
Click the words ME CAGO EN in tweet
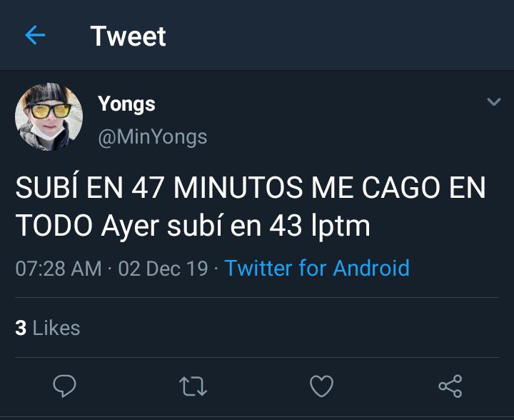[398, 188]
